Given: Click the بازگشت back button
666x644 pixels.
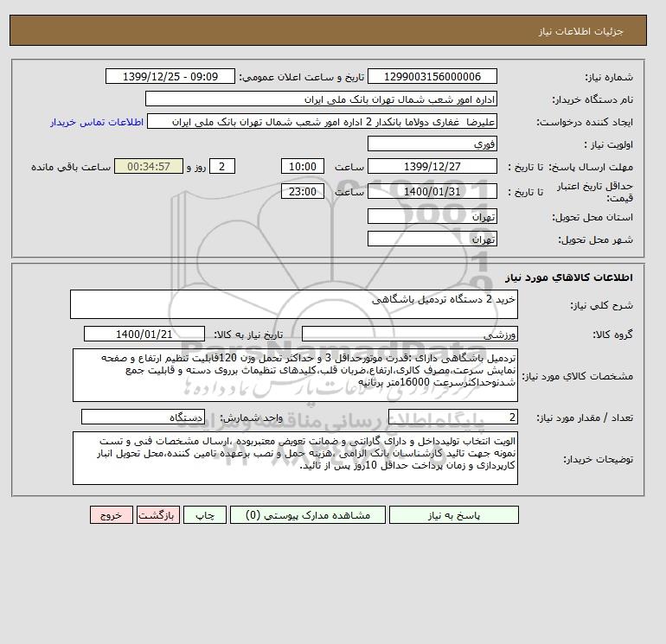Looking at the screenshot, I should (x=158, y=515).
